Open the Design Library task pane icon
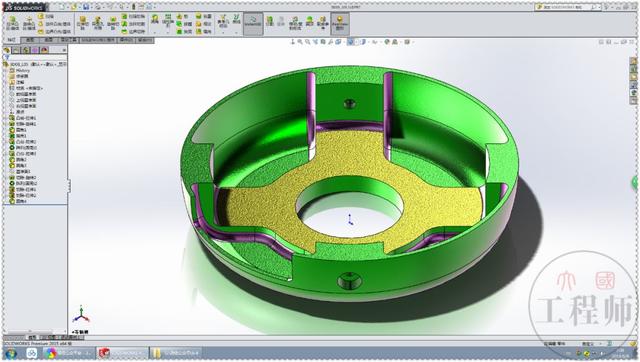This screenshot has width=640, height=362. (x=633, y=69)
